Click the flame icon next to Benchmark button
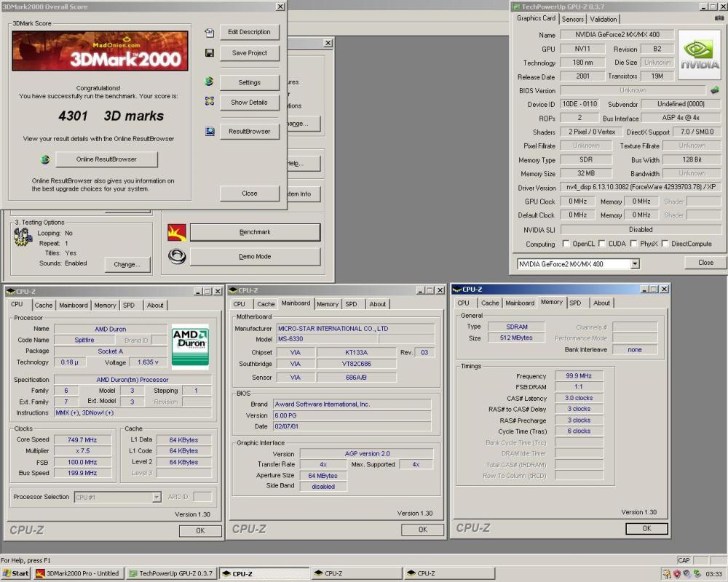 point(175,231)
